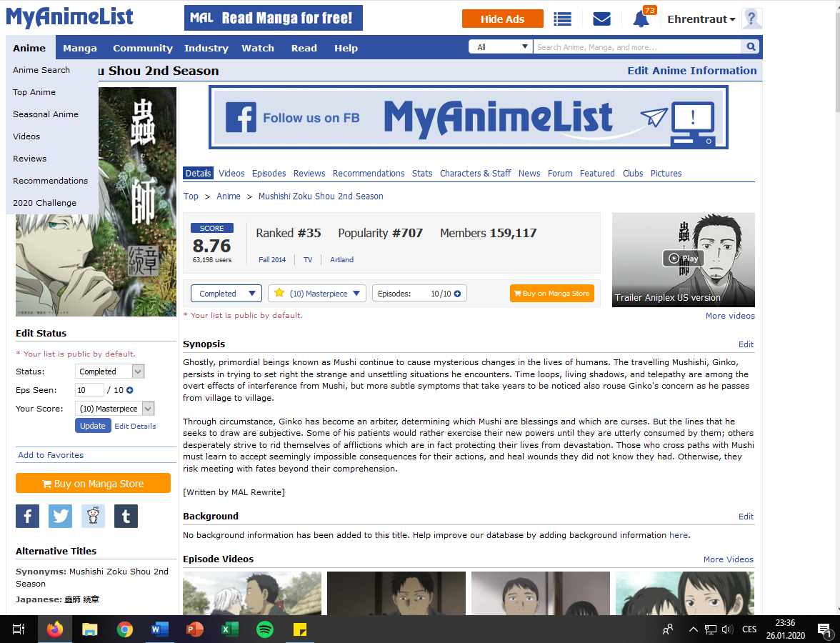Open Edit Anime Information link
The image size is (840, 643).
pos(692,71)
